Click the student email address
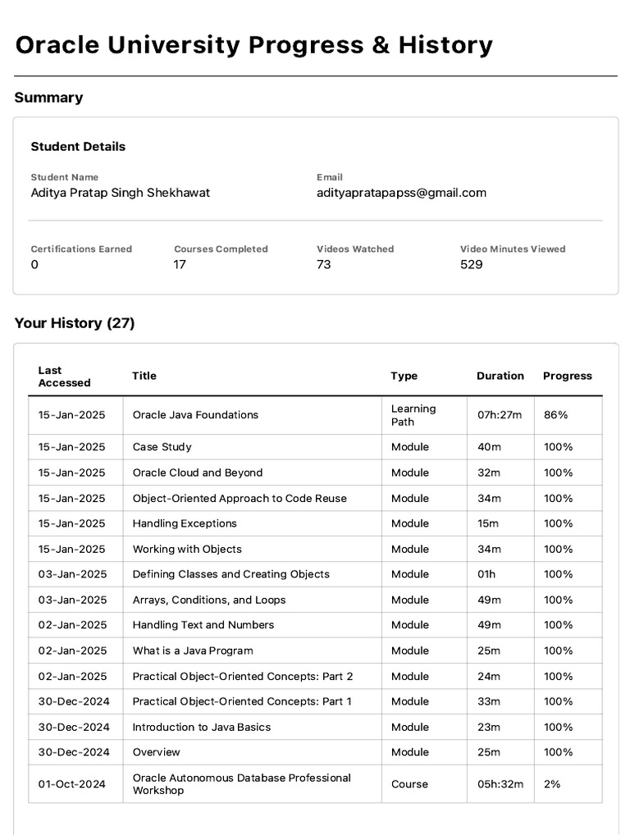 [401, 193]
